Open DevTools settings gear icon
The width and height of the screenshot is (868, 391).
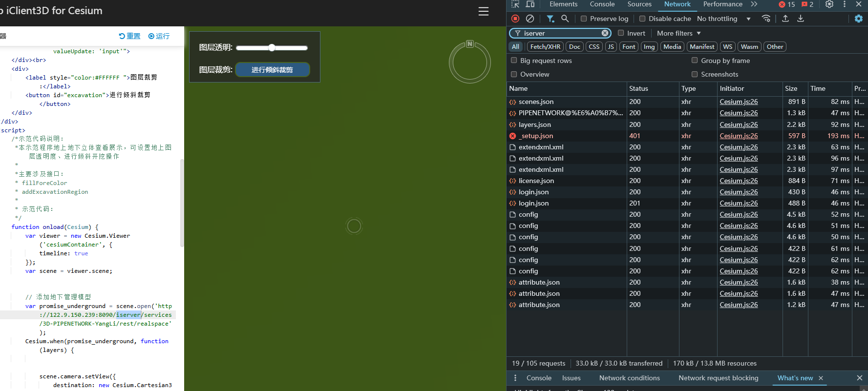point(829,4)
